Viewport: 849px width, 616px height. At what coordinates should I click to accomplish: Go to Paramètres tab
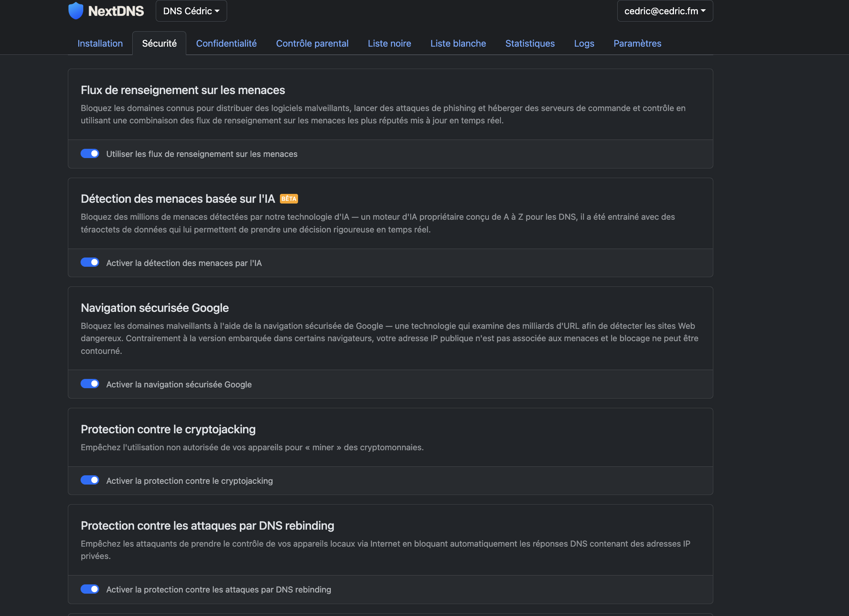(x=637, y=44)
